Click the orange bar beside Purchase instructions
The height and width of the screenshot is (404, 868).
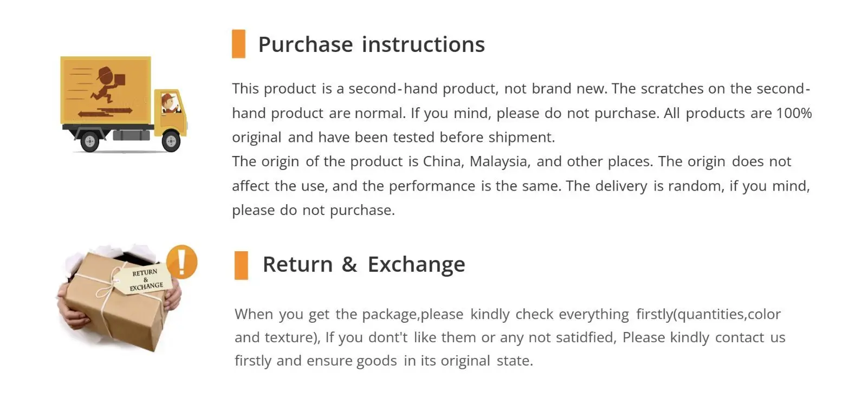tap(238, 44)
